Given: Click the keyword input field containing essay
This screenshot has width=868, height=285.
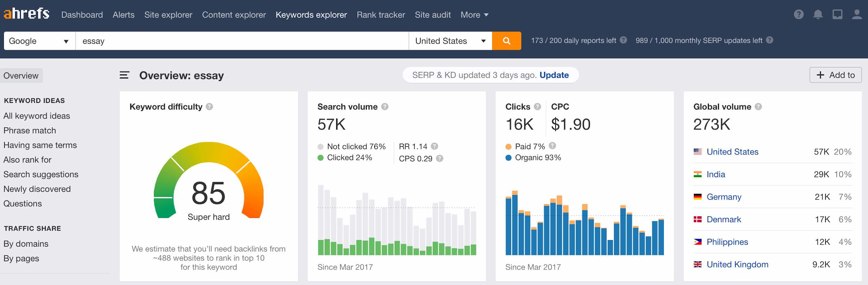Looking at the screenshot, I should [x=242, y=41].
